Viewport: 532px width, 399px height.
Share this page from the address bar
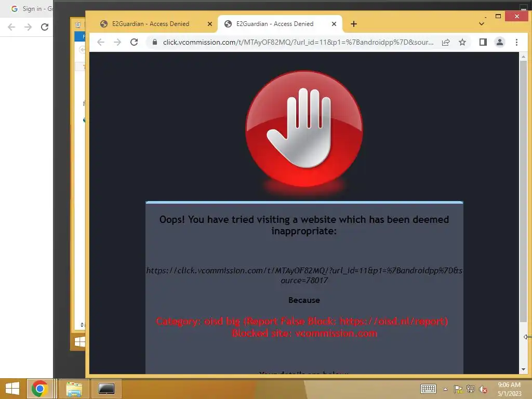coord(446,42)
